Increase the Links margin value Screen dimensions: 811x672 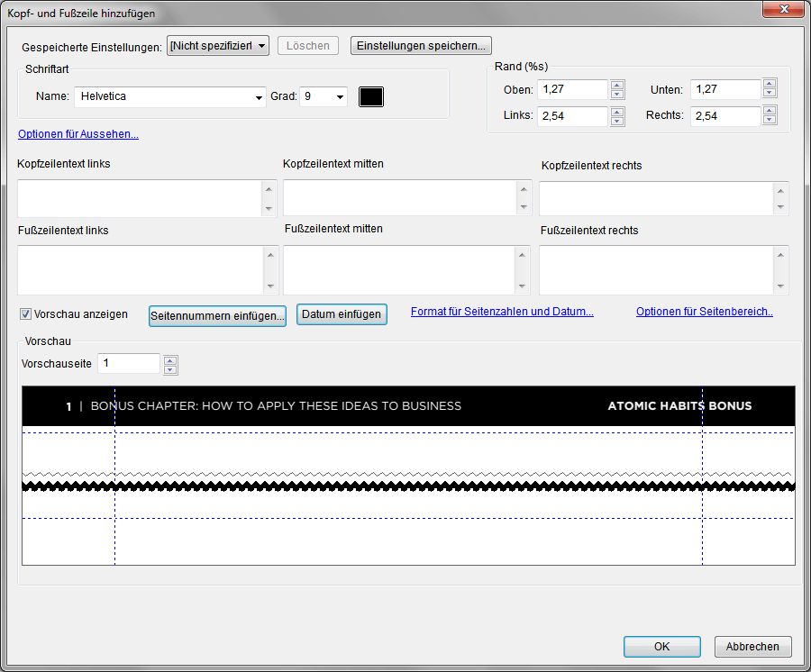click(x=617, y=111)
